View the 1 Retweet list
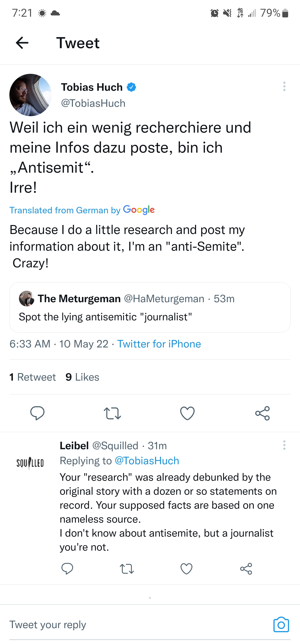The image size is (300, 644). click(32, 377)
